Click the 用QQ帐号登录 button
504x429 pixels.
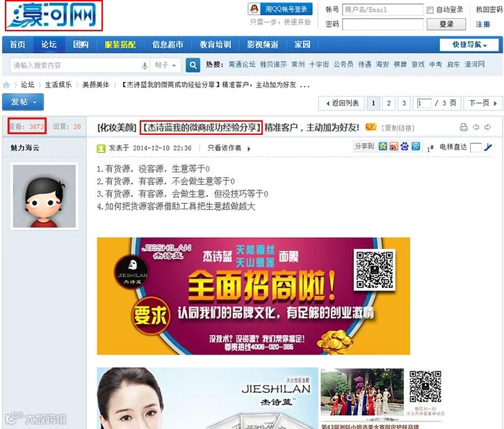280,9
